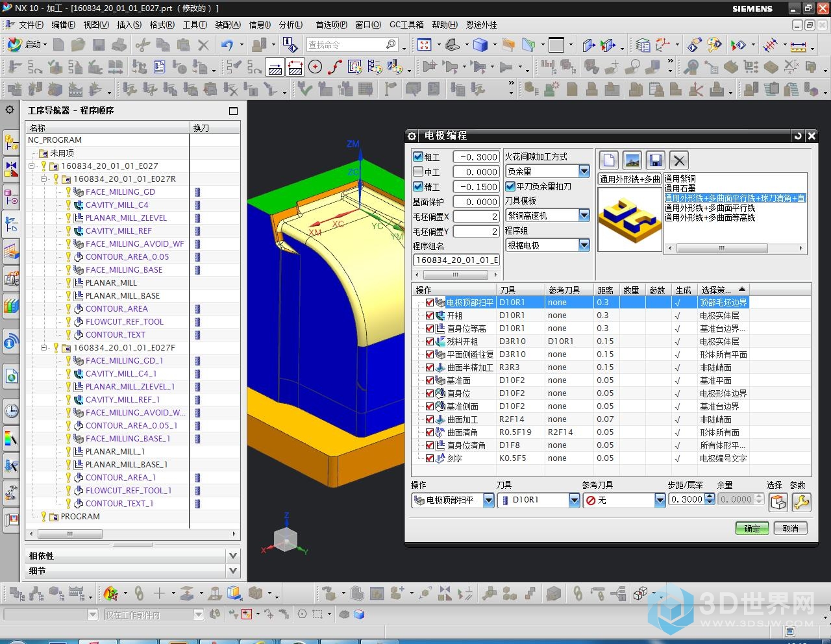The image size is (831, 644).
Task: Enable the 中工 checkbox
Action: 418,171
